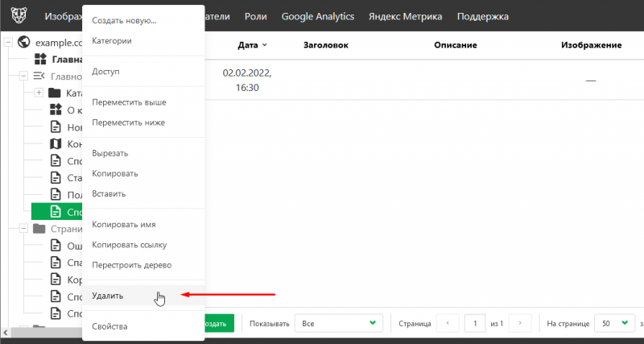Click the black folder icon in the tree

click(x=56, y=93)
